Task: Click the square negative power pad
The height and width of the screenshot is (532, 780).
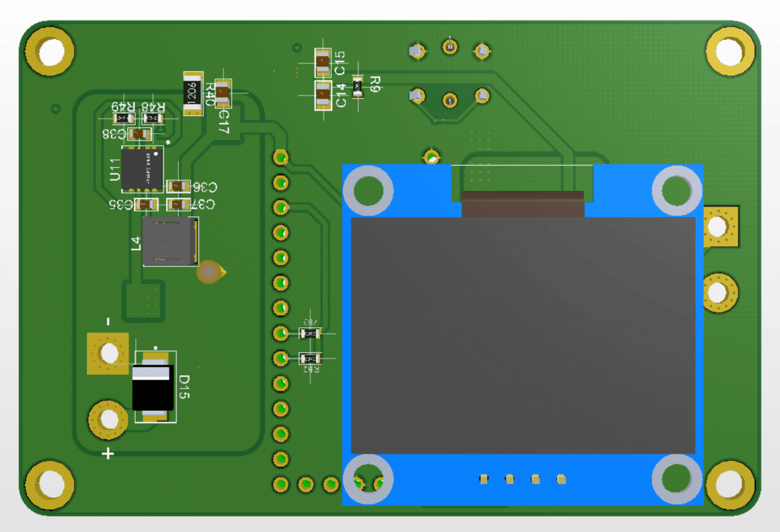Action: (x=108, y=354)
